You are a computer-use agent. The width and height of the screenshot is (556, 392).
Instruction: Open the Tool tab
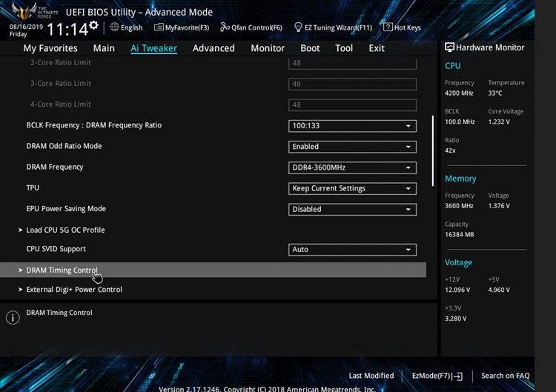(x=344, y=48)
